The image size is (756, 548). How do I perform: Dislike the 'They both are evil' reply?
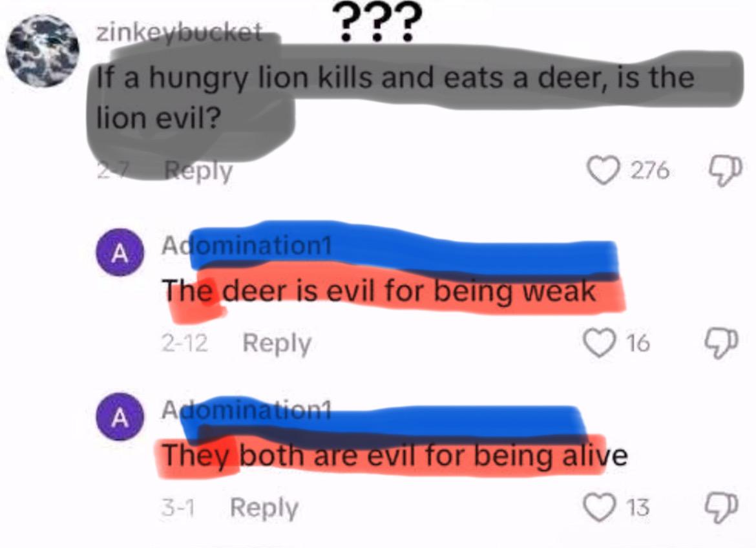click(x=722, y=508)
